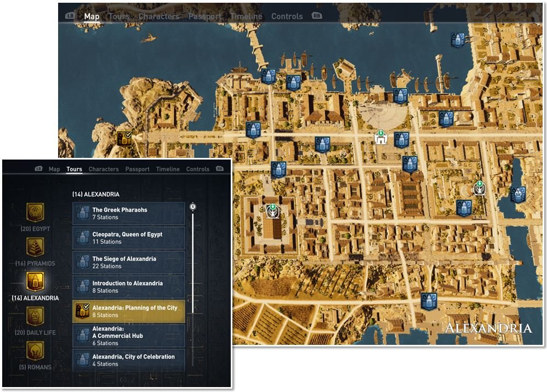Select tour marker floating in eastern harbor water
This screenshot has width=547, height=392.
pyautogui.click(x=457, y=40)
